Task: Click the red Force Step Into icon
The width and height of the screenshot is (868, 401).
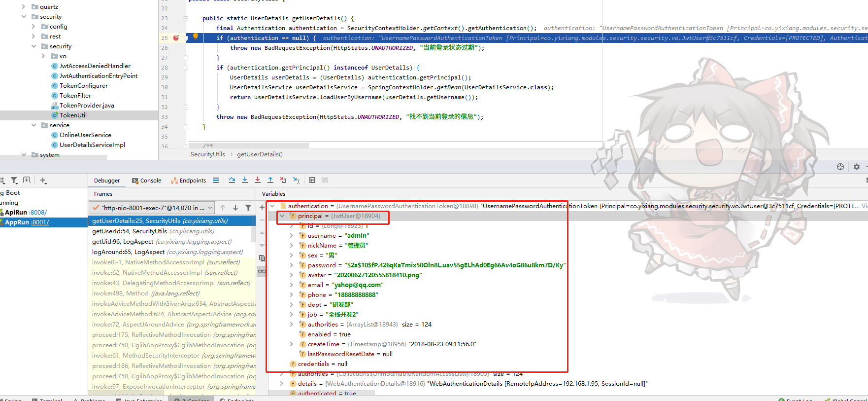Action: [258, 181]
